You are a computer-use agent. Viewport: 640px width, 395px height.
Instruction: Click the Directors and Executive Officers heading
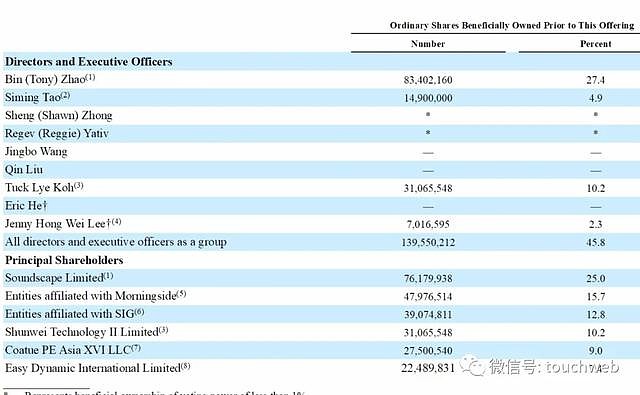click(89, 62)
